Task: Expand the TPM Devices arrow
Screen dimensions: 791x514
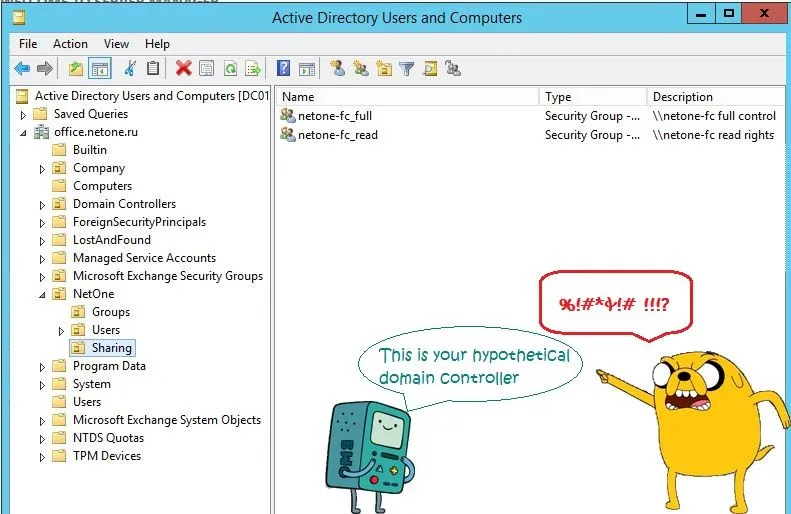Action: point(42,457)
